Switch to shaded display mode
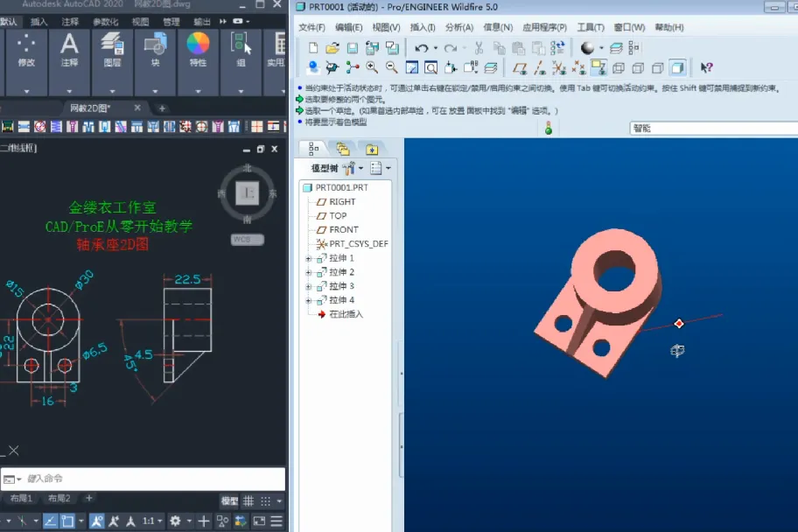 coord(677,67)
